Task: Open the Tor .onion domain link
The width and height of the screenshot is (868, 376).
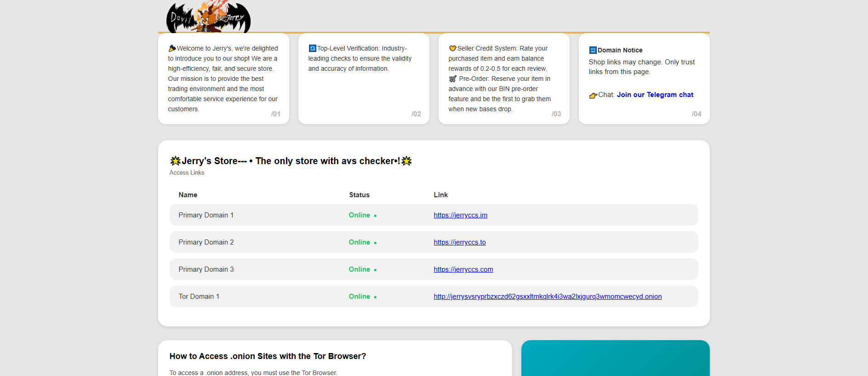Action: tap(548, 296)
